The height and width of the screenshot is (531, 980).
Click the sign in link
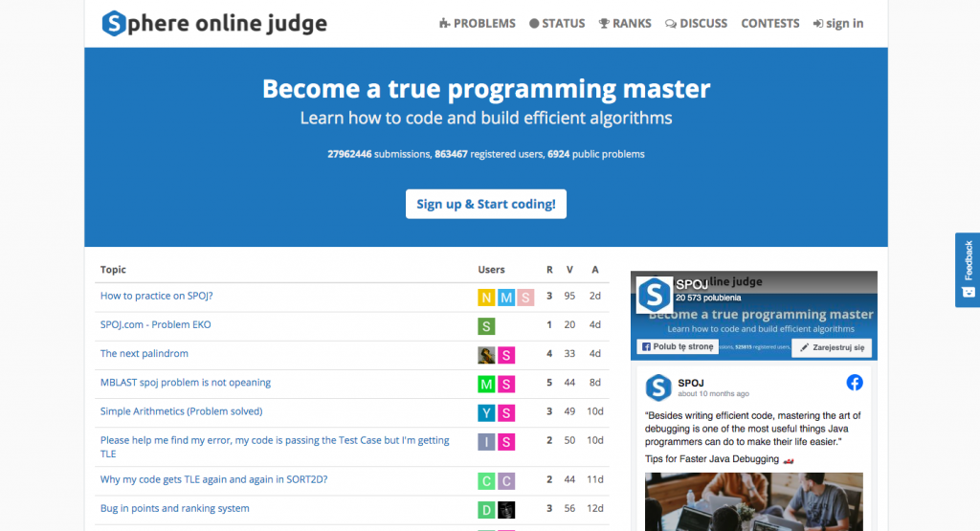pos(837,23)
